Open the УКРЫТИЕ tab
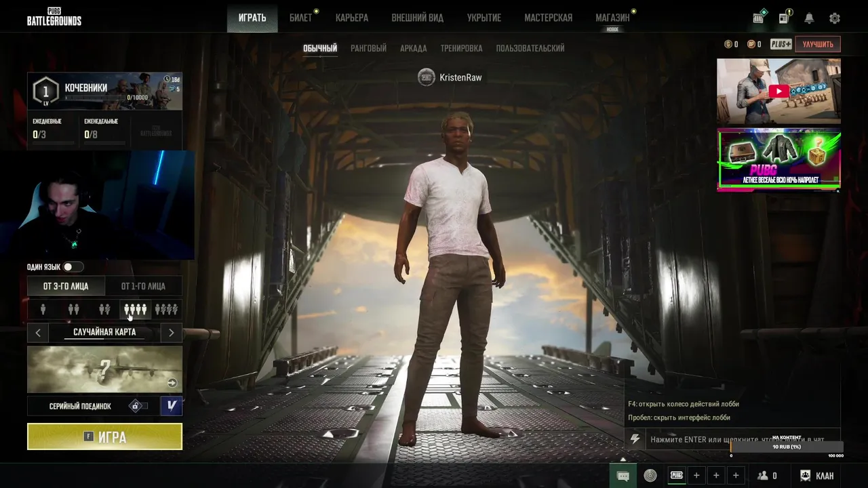Image resolution: width=868 pixels, height=488 pixels. click(x=484, y=18)
